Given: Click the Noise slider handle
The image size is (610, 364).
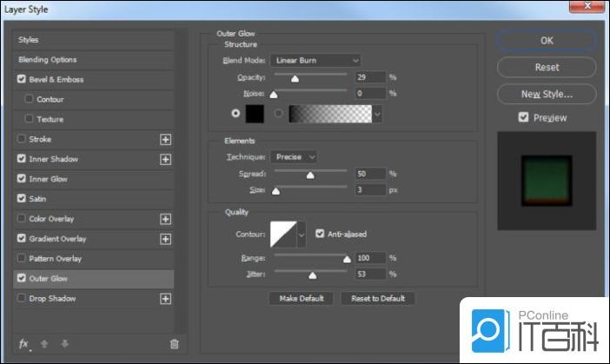Looking at the screenshot, I should click(x=274, y=95).
